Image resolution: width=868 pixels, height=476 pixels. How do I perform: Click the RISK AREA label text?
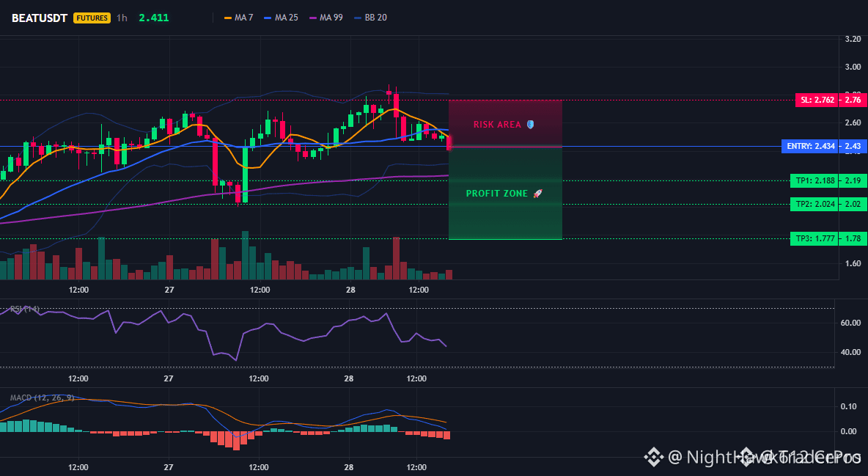497,125
